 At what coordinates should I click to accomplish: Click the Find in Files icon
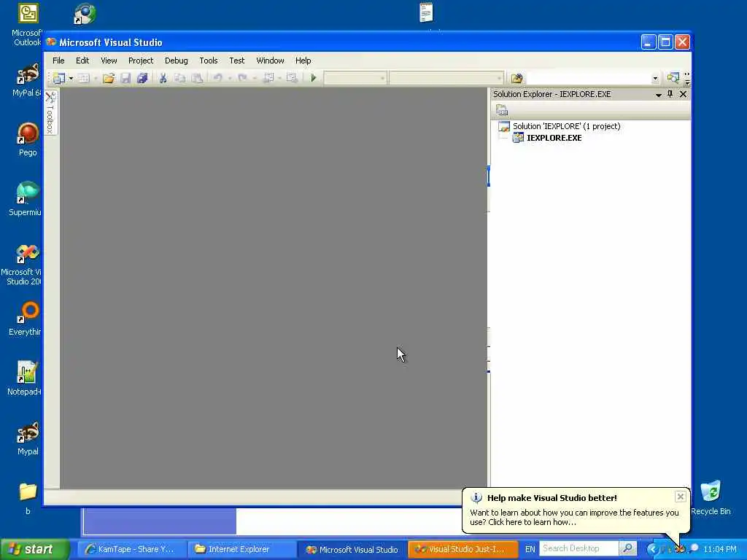coord(517,78)
